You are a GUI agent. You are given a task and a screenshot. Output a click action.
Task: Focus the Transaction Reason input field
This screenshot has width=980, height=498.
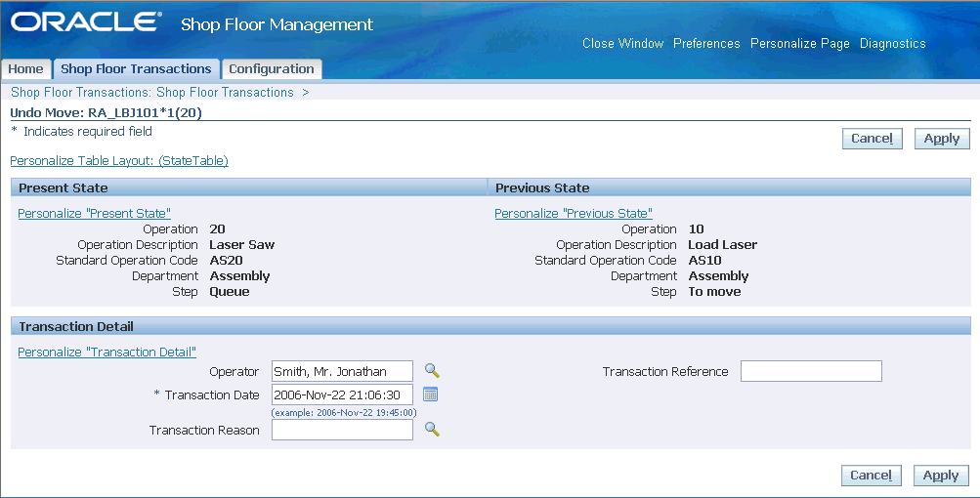pos(343,430)
